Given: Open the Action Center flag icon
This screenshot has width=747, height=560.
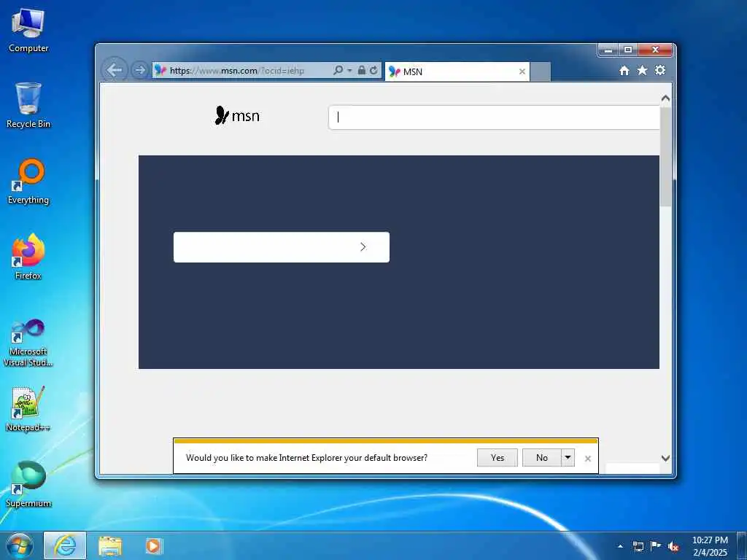Looking at the screenshot, I should click(x=656, y=546).
